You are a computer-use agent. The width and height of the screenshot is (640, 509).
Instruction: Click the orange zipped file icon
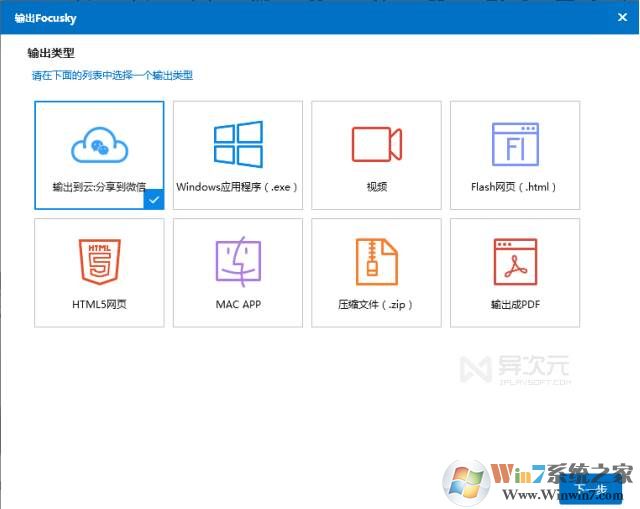[376, 262]
